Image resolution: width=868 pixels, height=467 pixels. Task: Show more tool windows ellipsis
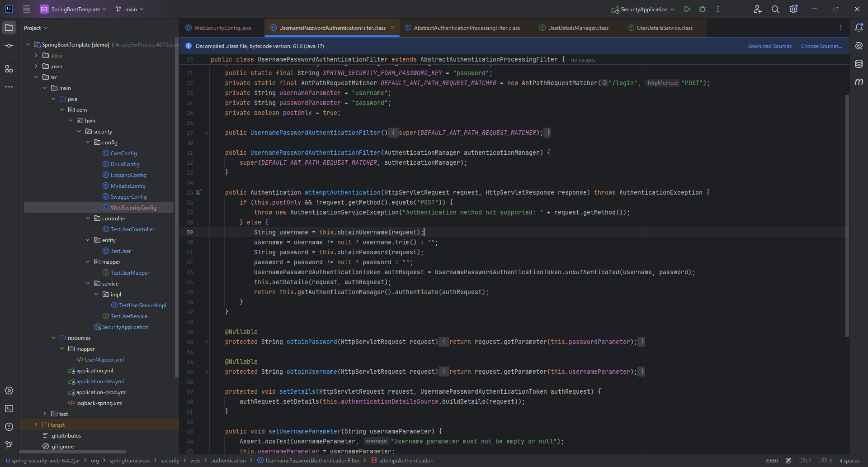[9, 87]
